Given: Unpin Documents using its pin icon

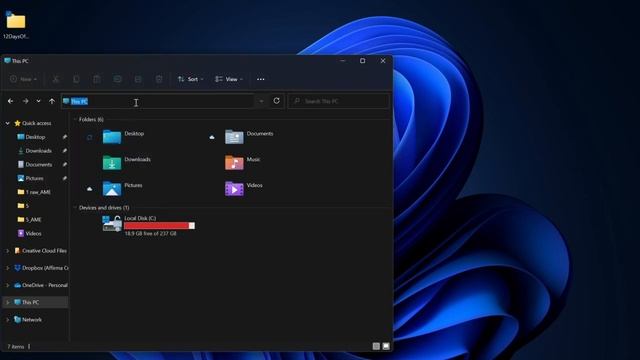Looking at the screenshot, I should 64,164.
